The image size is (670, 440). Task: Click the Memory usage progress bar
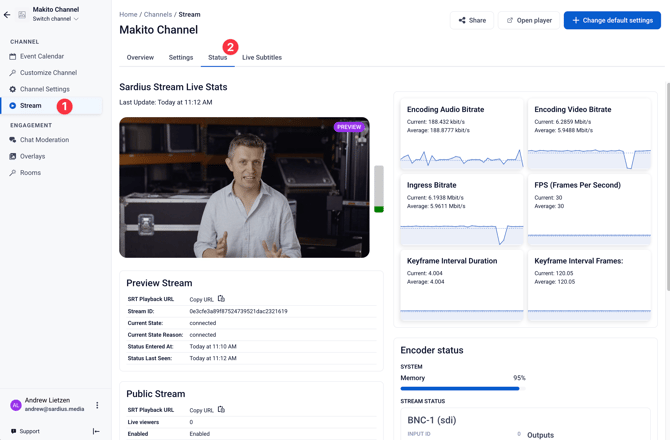(x=463, y=389)
